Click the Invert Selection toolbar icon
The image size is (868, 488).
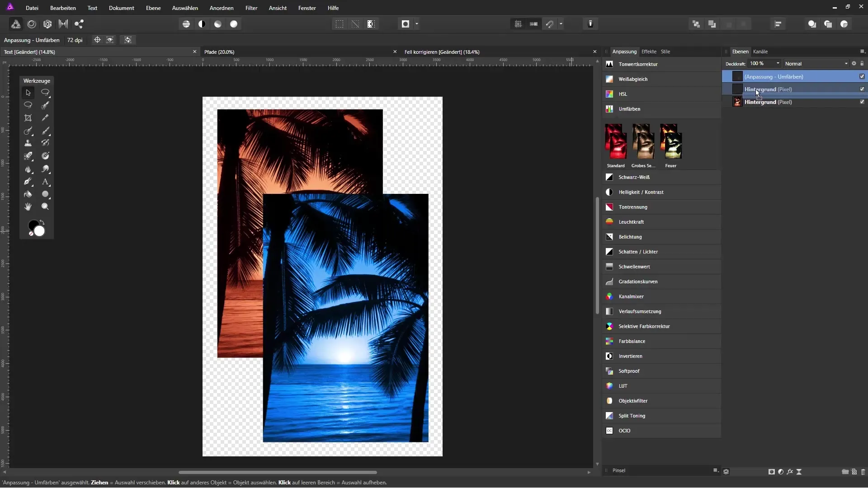(x=371, y=24)
